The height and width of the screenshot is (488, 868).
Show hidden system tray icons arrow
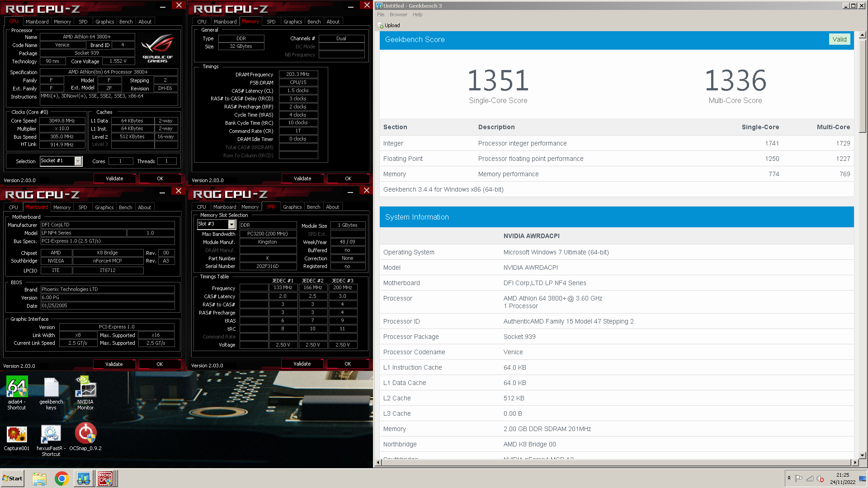(x=789, y=478)
